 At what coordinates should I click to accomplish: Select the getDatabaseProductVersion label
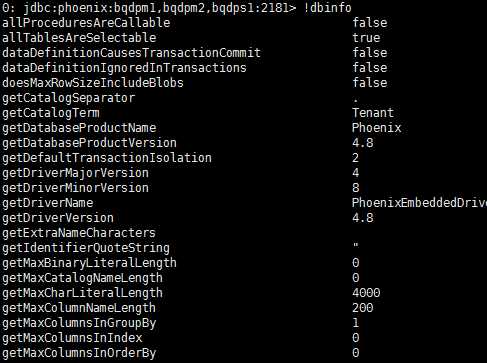tap(89, 143)
